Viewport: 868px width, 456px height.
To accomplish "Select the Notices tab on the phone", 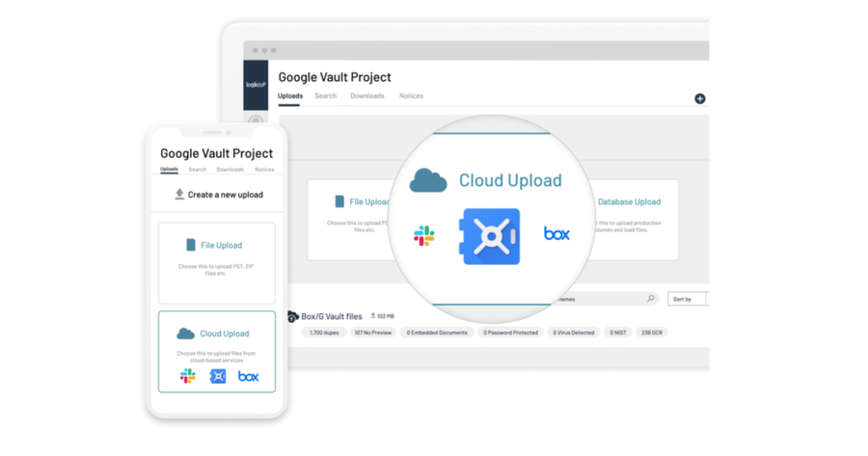I will click(264, 170).
